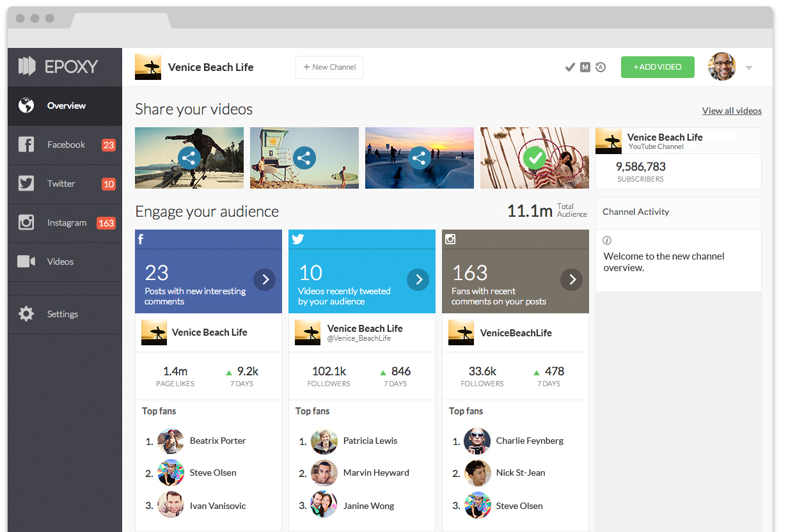
Task: Open the Videos section in sidebar
Action: coord(59,262)
